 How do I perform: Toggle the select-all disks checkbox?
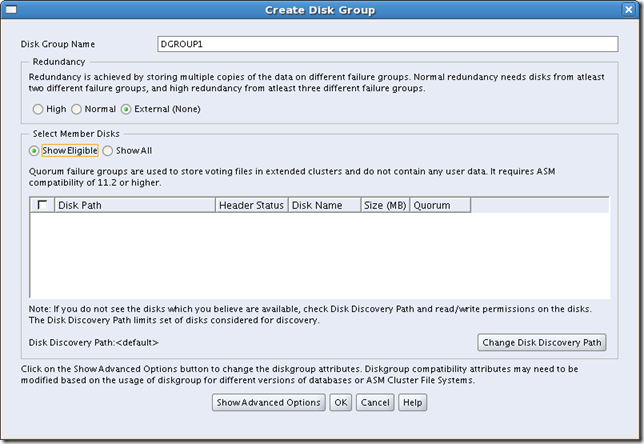coord(42,205)
